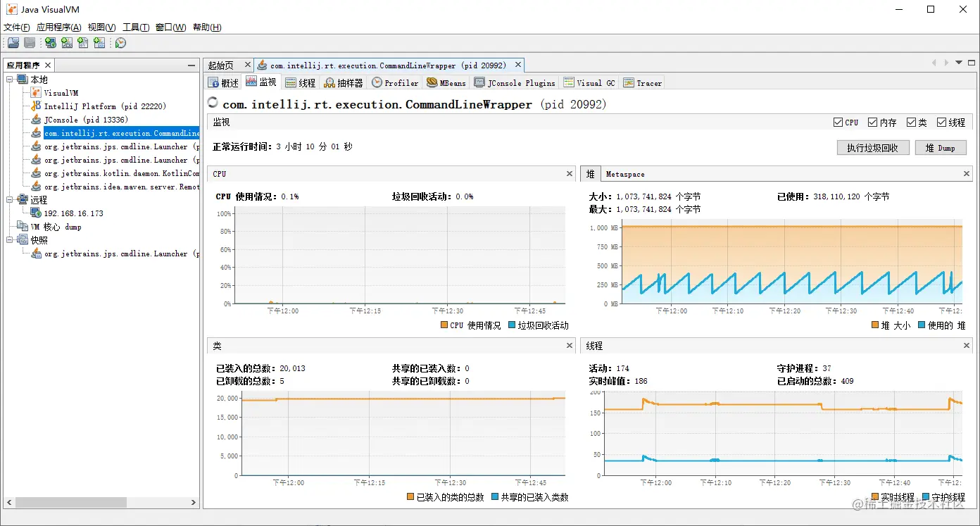The width and height of the screenshot is (980, 526).
Task: Click the 堆 Dump button
Action: (x=941, y=148)
